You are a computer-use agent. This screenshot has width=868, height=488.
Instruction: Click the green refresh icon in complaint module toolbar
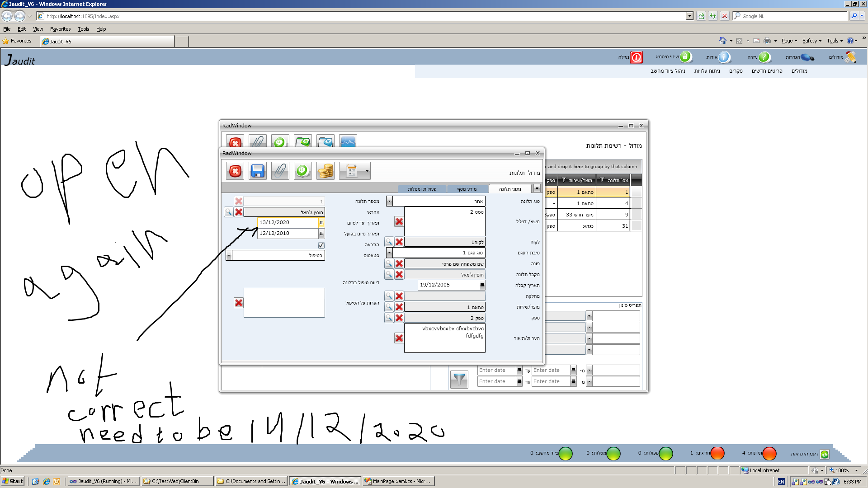click(303, 171)
